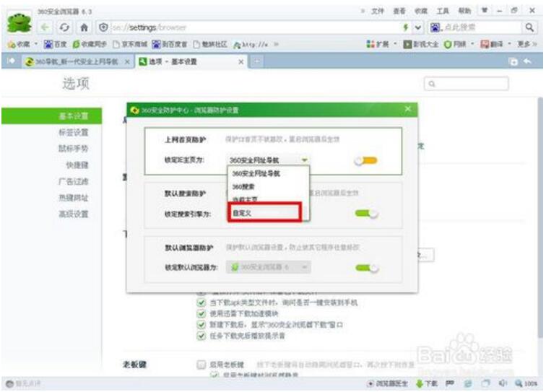Open the 文件 menu
Screen dimensions: 546x392
[378, 11]
